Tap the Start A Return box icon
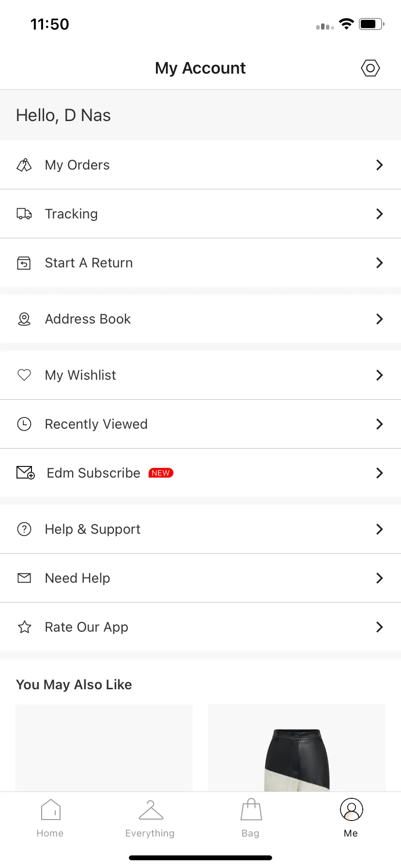The width and height of the screenshot is (401, 868). click(x=24, y=263)
